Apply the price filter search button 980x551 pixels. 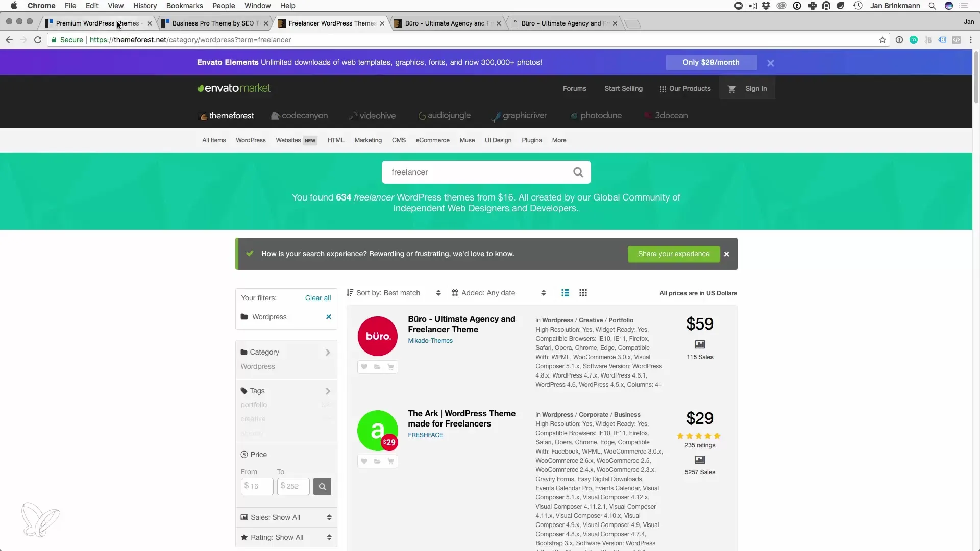(x=322, y=486)
